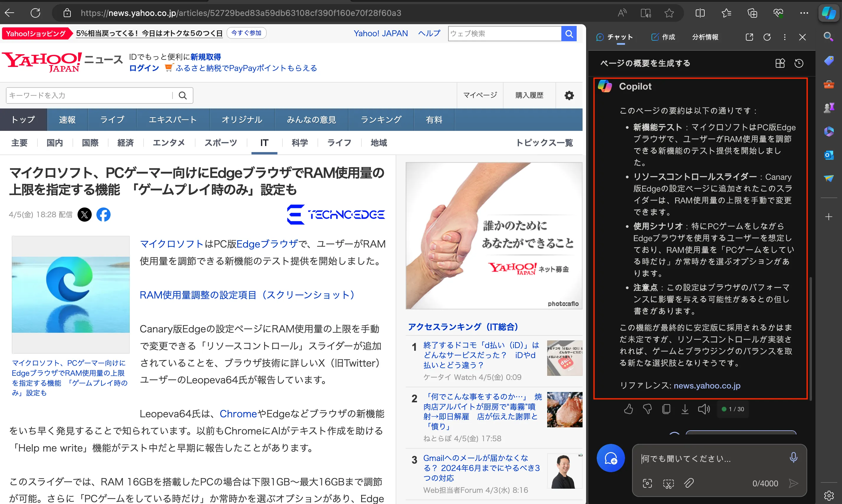Screen dimensions: 842x504
Task: Add app to sidebar with plus icon
Action: tap(828, 217)
